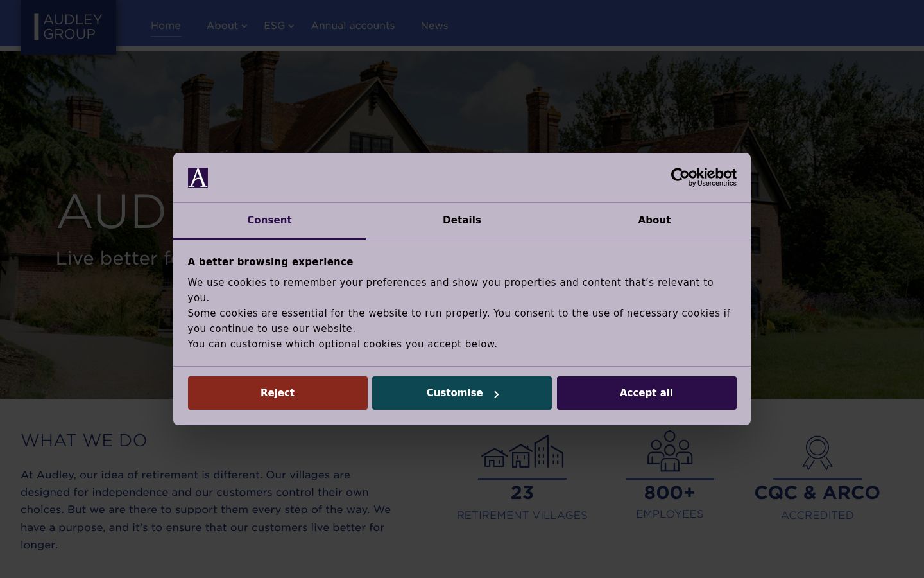924x578 pixels.
Task: Click the accreditation ribbon award icon
Action: pos(817,453)
